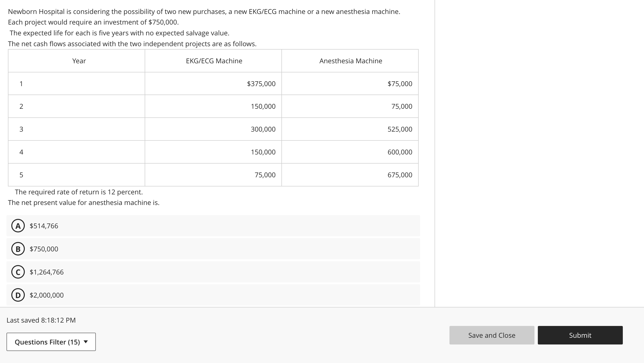Click the Anesthesia Machine column header
Viewport: 644px width, 363px height.
click(351, 61)
